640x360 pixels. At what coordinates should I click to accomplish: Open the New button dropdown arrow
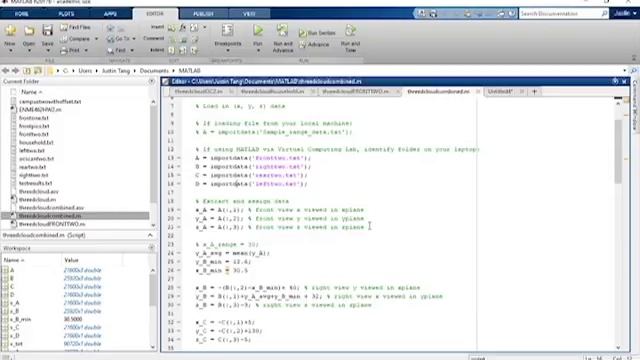tap(10, 51)
